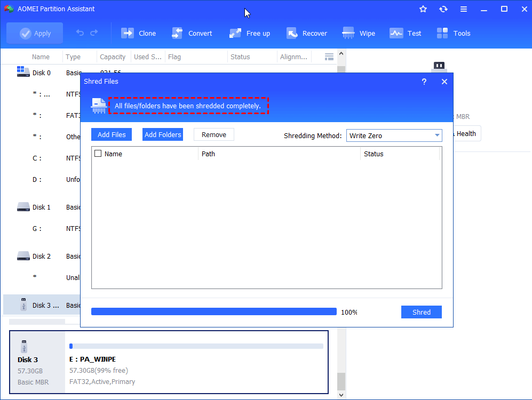Image resolution: width=532 pixels, height=400 pixels.
Task: Click the Name column header in disk list
Action: point(41,57)
